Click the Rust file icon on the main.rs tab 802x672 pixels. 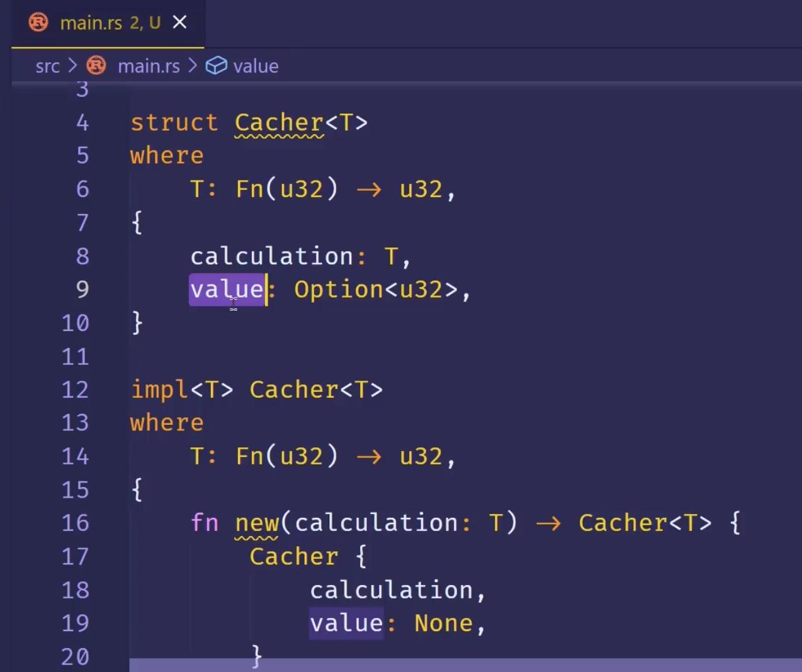pos(38,23)
